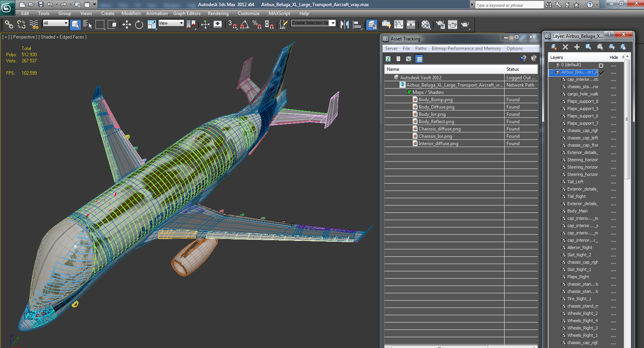
Task: Open Bitmap Performance and Memory menu
Action: click(466, 49)
